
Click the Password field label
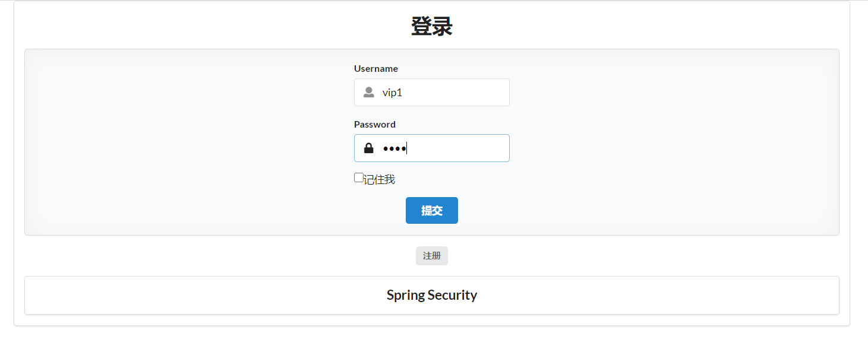coord(374,124)
